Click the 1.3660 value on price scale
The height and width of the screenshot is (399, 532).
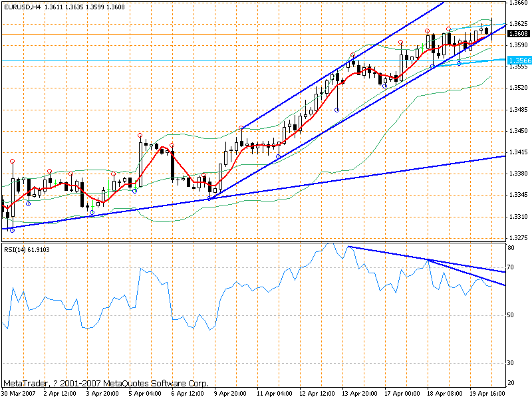coord(515,5)
